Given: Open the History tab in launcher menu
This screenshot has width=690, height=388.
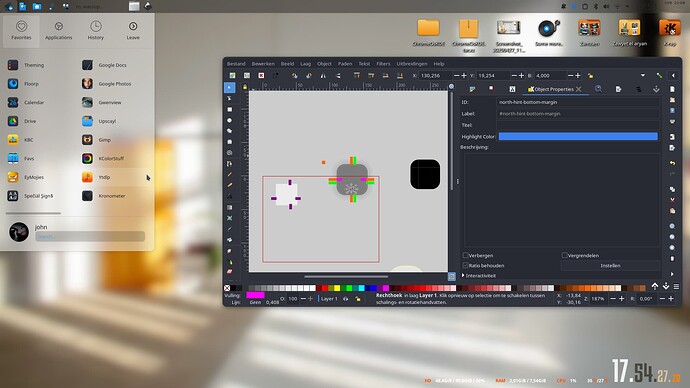Looking at the screenshot, I should (95, 31).
